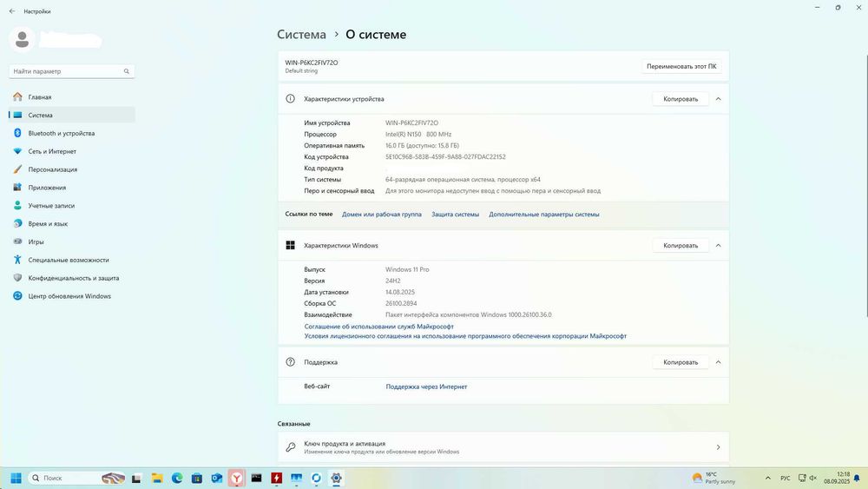
Task: Open File Explorer from the taskbar
Action: [x=157, y=478]
